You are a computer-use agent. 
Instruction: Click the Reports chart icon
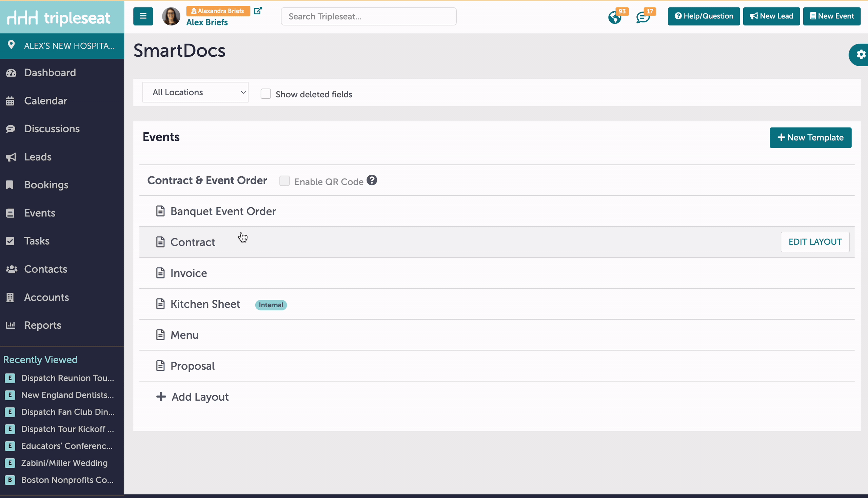pyautogui.click(x=11, y=325)
